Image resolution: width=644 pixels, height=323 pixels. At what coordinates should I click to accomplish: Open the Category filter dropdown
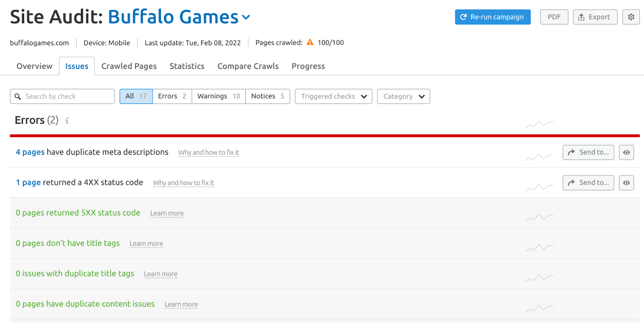coord(403,96)
